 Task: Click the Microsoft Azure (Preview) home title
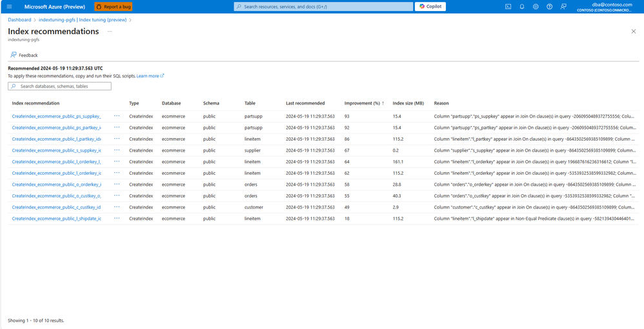point(55,6)
